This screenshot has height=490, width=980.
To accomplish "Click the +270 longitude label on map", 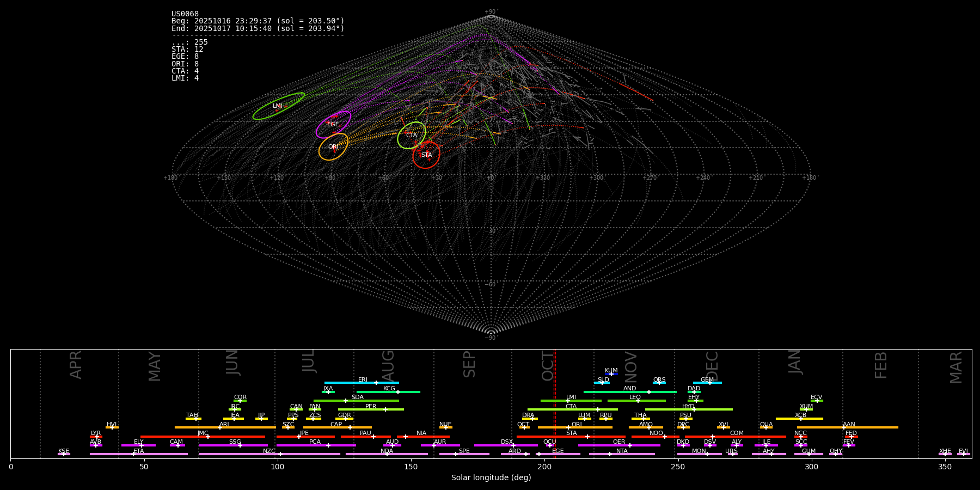I will coord(649,178).
